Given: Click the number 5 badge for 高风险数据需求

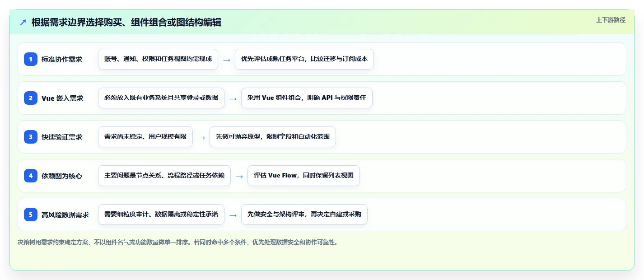Looking at the screenshot, I should point(31,215).
